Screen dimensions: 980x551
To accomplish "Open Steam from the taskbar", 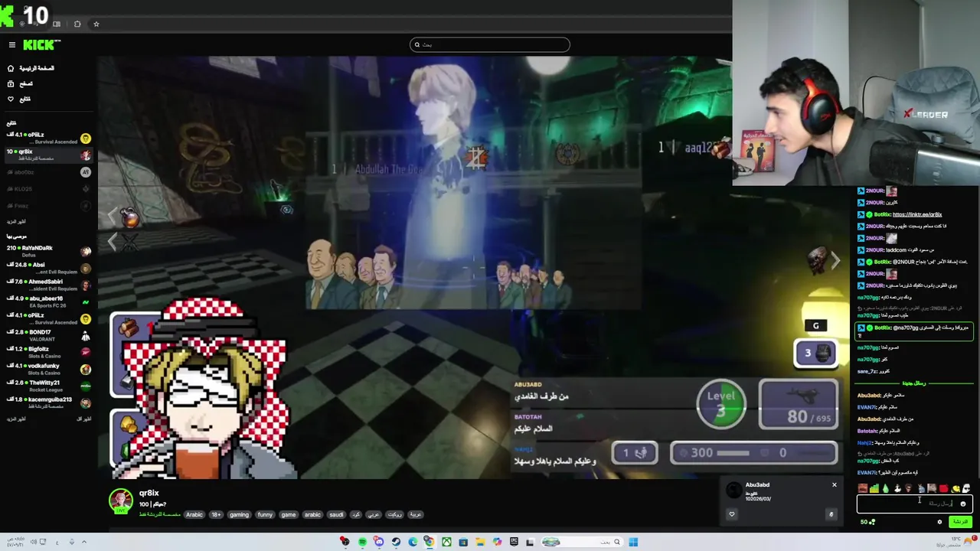I will (x=396, y=542).
